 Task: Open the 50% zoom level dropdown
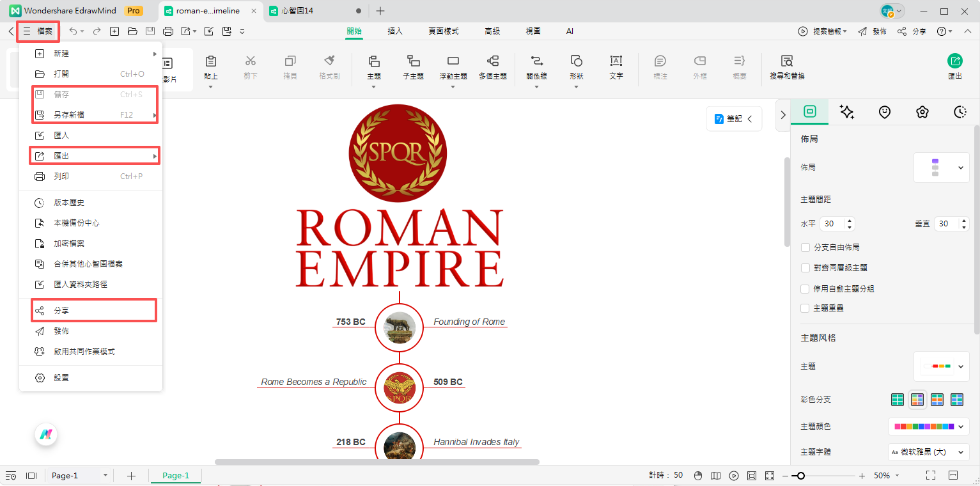pos(887,476)
